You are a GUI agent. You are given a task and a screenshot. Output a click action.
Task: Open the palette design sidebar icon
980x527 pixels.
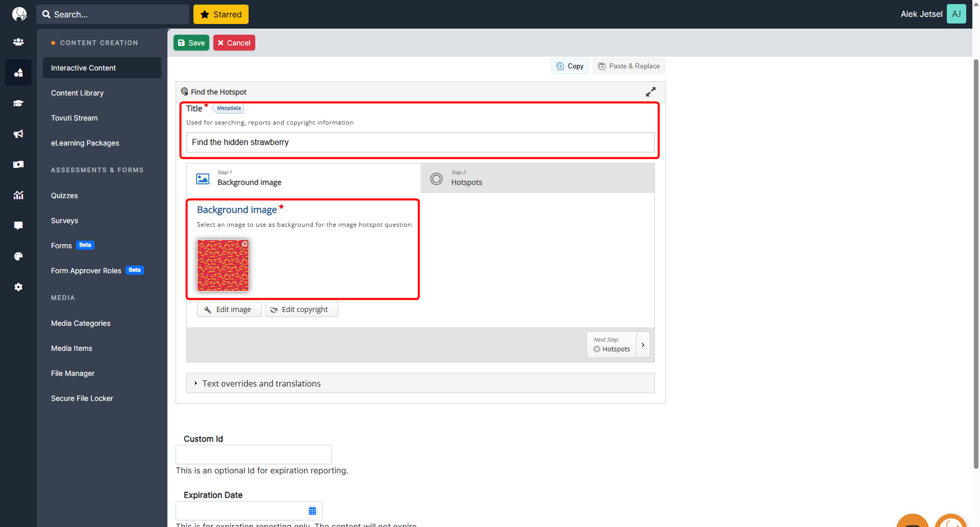coord(18,256)
